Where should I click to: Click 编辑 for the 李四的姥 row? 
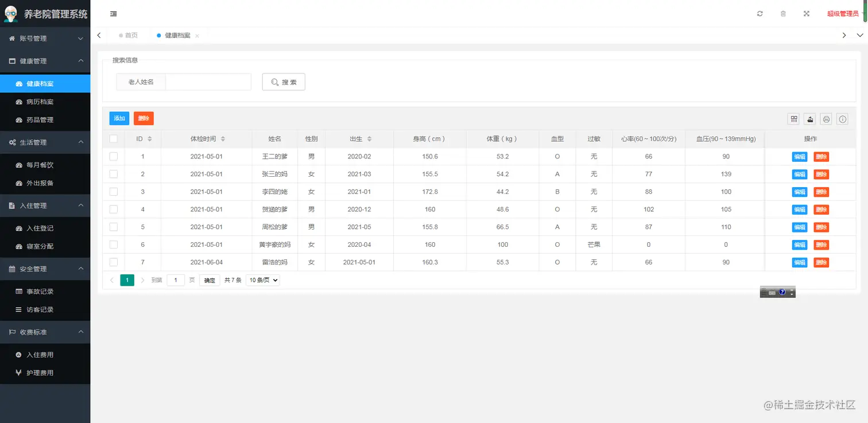pyautogui.click(x=800, y=192)
